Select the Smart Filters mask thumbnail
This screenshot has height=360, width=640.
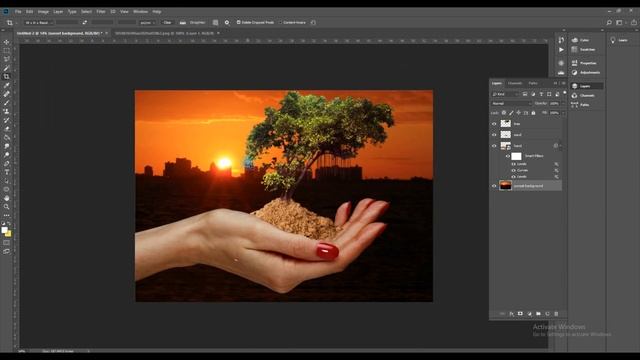[x=516, y=156]
